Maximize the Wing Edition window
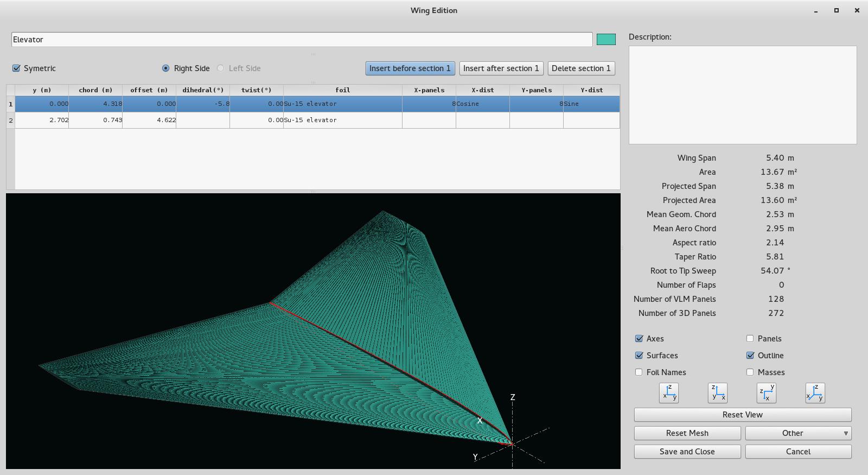 [x=837, y=10]
